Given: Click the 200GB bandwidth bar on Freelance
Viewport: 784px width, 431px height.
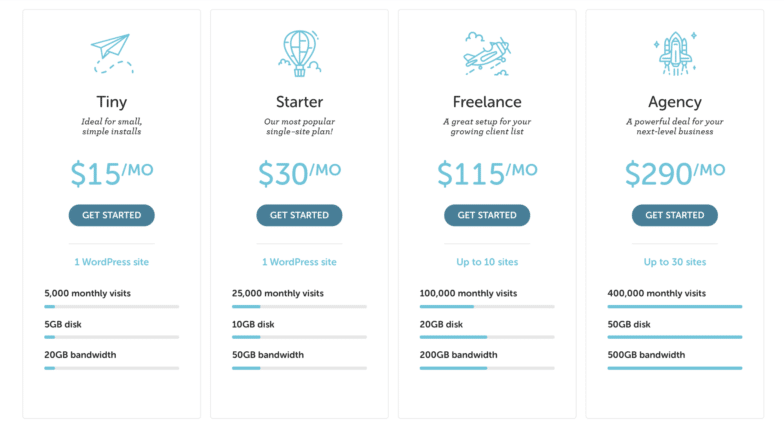Looking at the screenshot, I should (487, 368).
